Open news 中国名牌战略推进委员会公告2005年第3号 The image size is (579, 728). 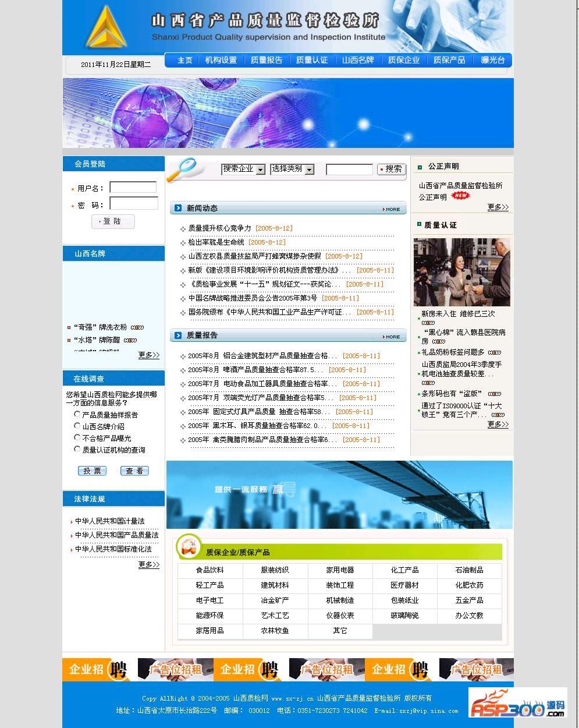(x=253, y=298)
